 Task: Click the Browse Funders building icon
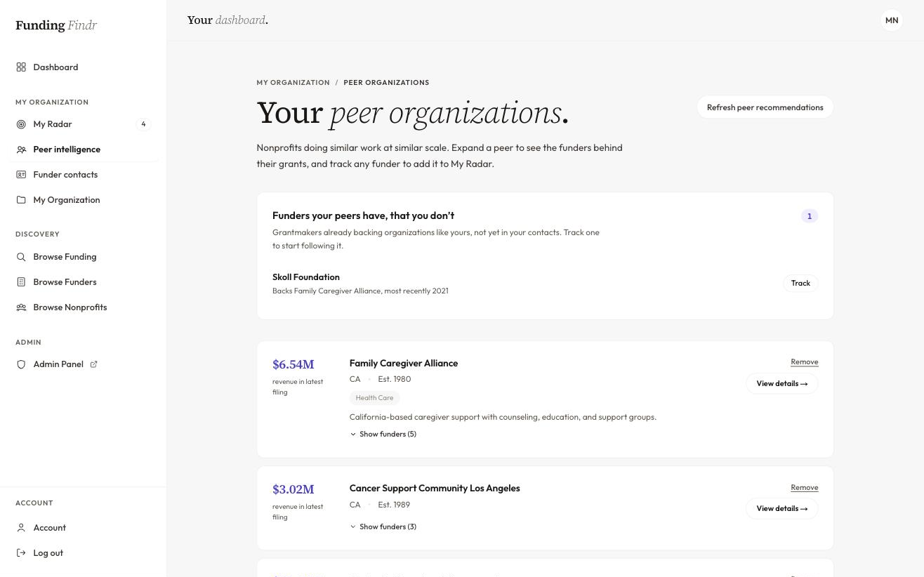pos(21,282)
